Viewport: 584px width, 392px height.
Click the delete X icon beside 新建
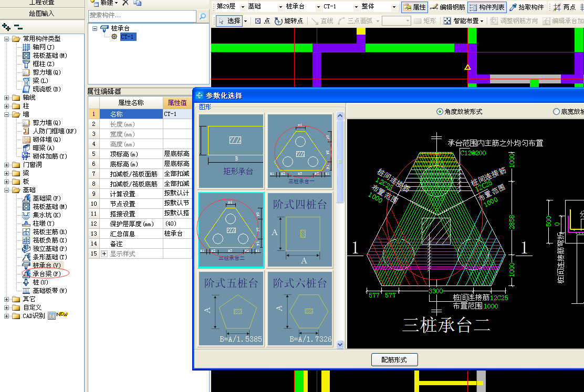126,3
